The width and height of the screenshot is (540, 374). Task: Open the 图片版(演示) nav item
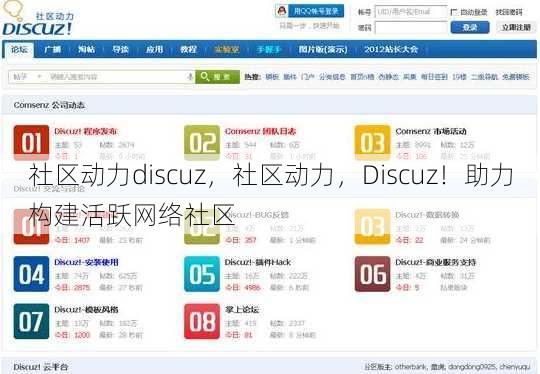point(323,50)
